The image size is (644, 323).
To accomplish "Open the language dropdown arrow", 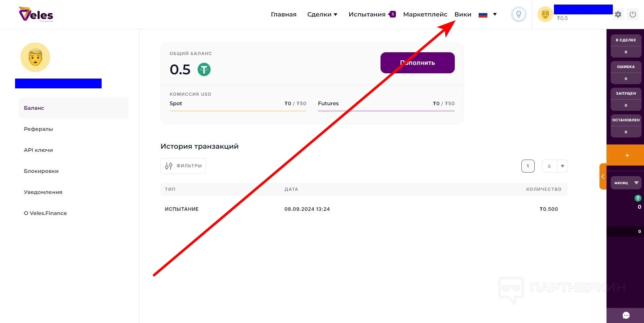I will click(495, 14).
